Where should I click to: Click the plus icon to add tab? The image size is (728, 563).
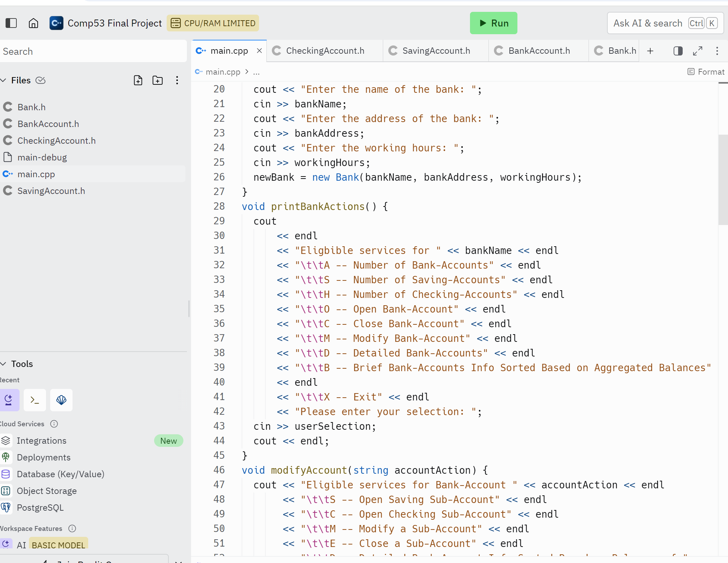[650, 51]
